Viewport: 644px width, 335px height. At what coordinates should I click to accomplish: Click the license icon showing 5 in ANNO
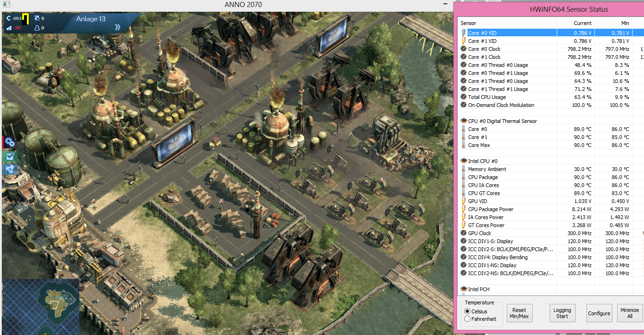pos(37,18)
